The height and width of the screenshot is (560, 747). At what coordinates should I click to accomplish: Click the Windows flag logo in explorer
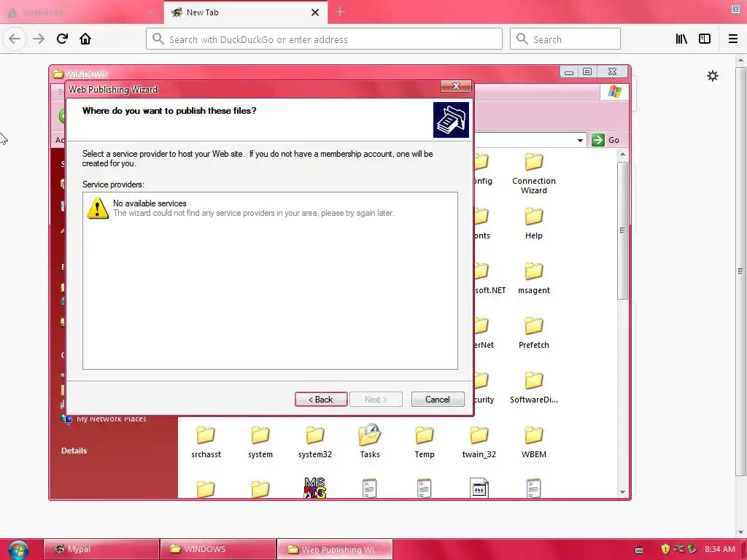click(x=614, y=91)
